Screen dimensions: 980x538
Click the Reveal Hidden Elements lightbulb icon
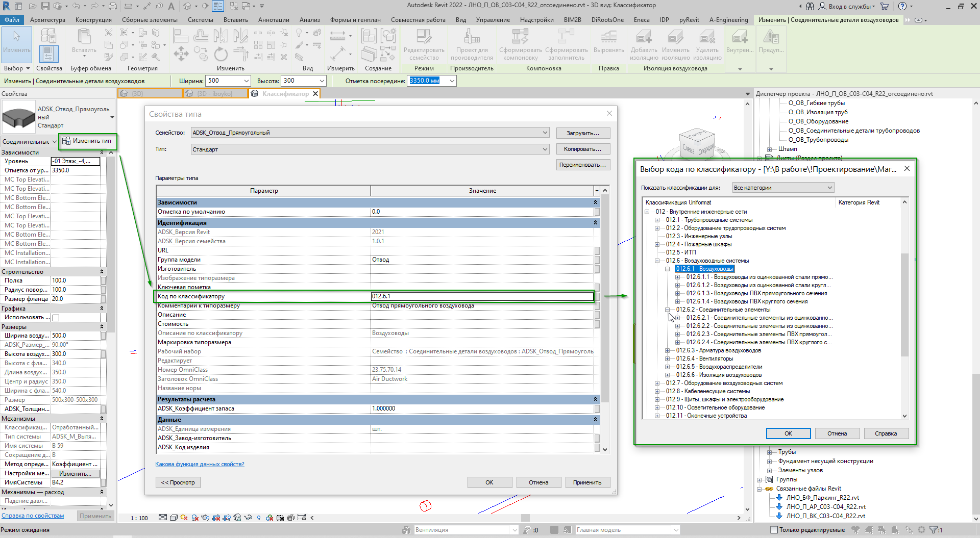coord(259,518)
